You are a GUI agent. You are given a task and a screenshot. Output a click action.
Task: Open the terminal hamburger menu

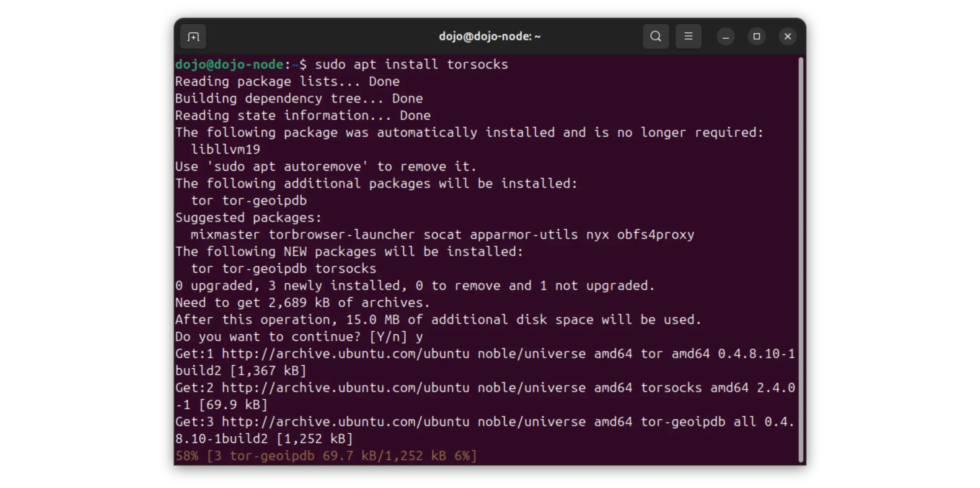(688, 37)
